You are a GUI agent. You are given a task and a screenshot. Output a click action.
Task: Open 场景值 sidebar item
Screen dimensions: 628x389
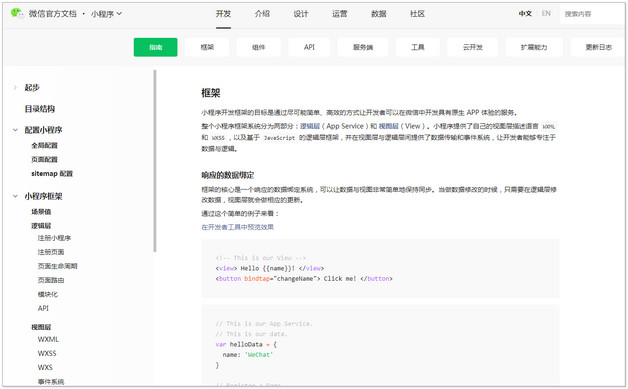pyautogui.click(x=41, y=212)
